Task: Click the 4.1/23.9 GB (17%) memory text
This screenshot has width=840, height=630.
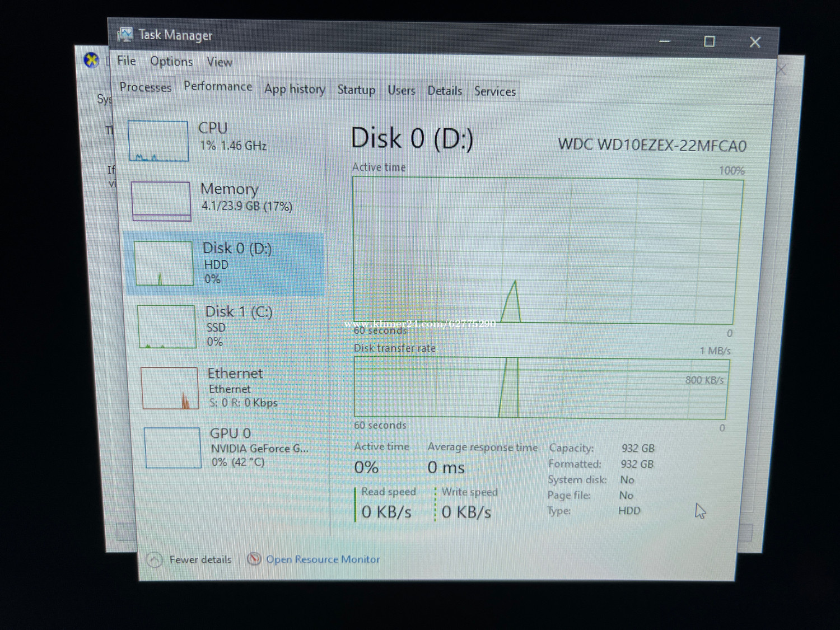Action: coord(247,206)
